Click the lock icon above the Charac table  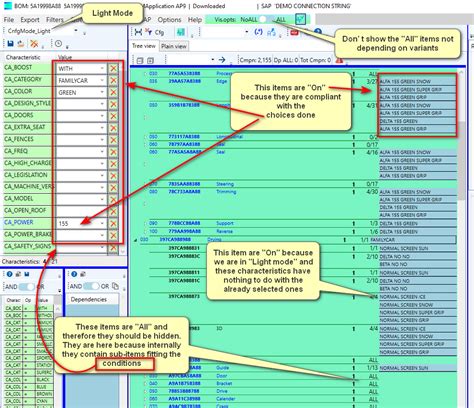pos(18,274)
